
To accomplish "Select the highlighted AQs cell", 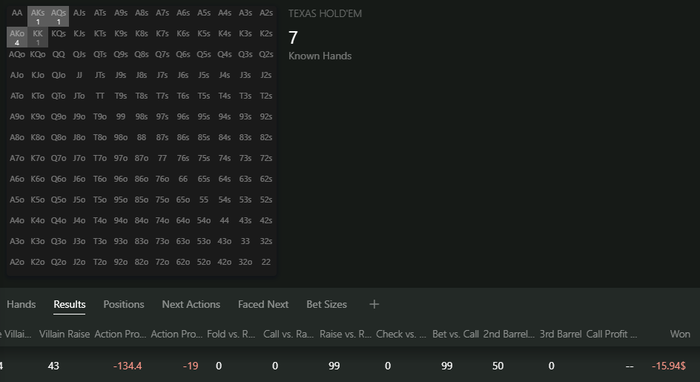I will coord(58,17).
